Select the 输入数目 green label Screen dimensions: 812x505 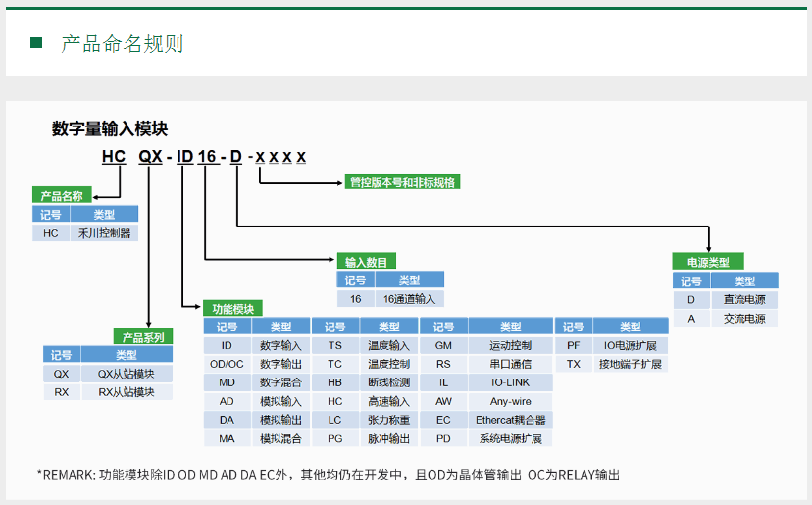point(366,262)
